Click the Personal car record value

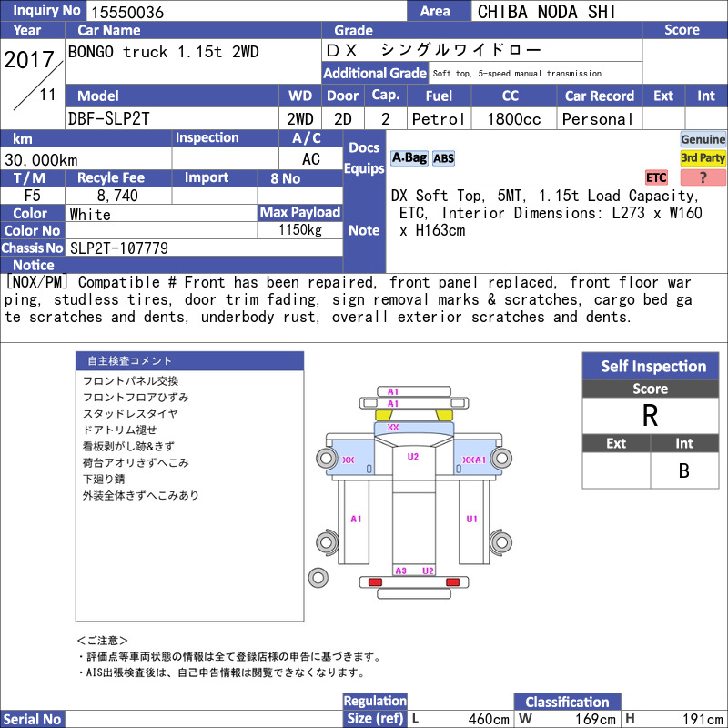pos(597,119)
